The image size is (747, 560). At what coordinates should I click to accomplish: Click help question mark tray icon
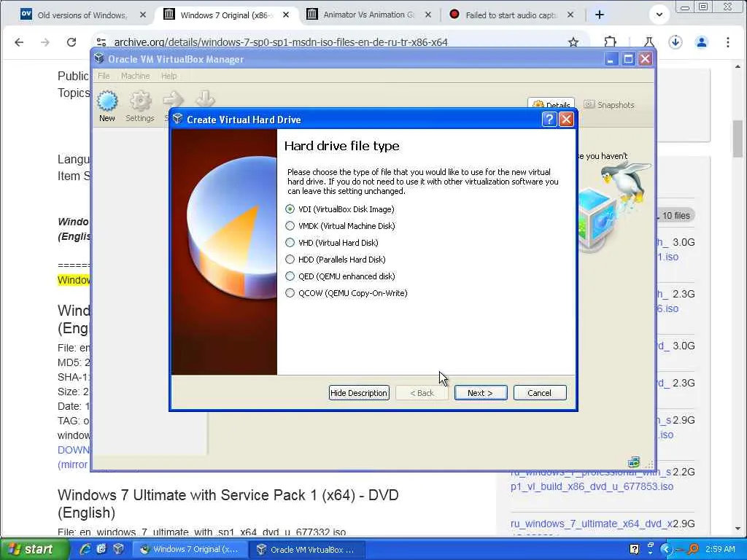point(634,549)
